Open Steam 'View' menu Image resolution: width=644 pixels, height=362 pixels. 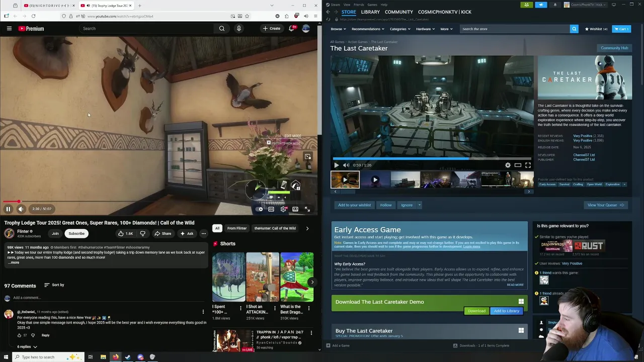click(x=347, y=5)
